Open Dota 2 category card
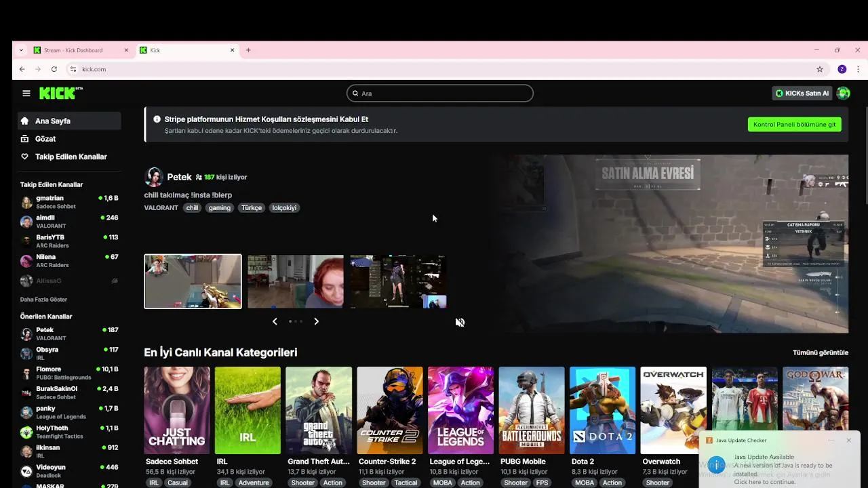 [602, 410]
